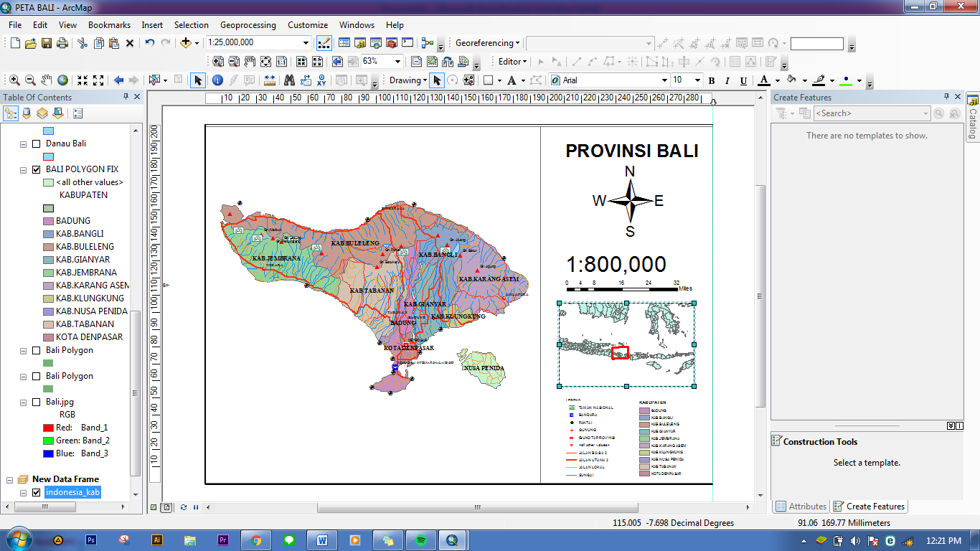Image resolution: width=980 pixels, height=551 pixels.
Task: Click the Add Data button
Action: pos(186,43)
